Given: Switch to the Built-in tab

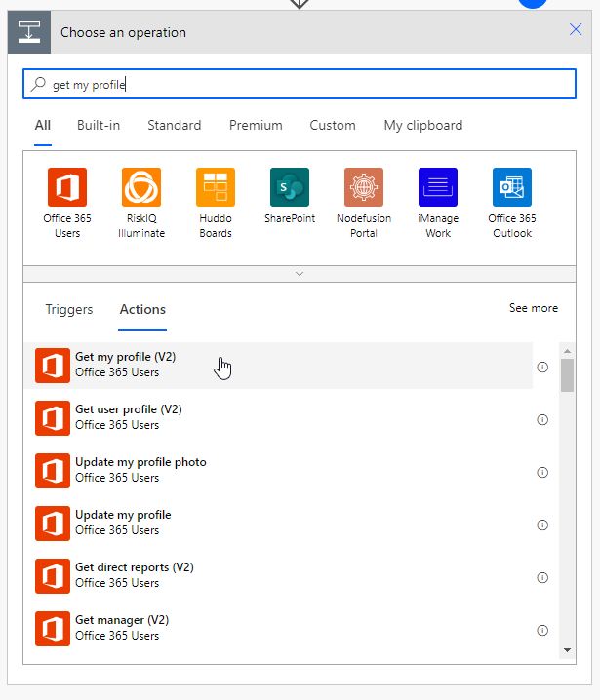Looking at the screenshot, I should pos(99,126).
